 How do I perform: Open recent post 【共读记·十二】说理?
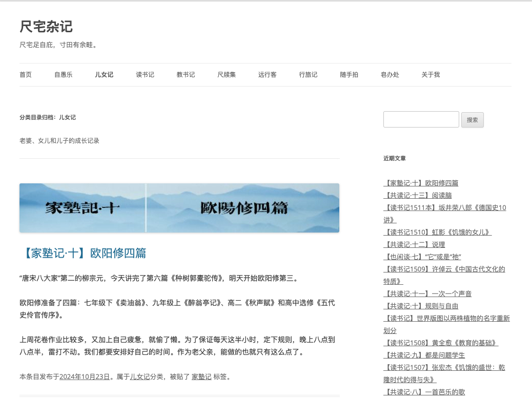click(x=414, y=244)
